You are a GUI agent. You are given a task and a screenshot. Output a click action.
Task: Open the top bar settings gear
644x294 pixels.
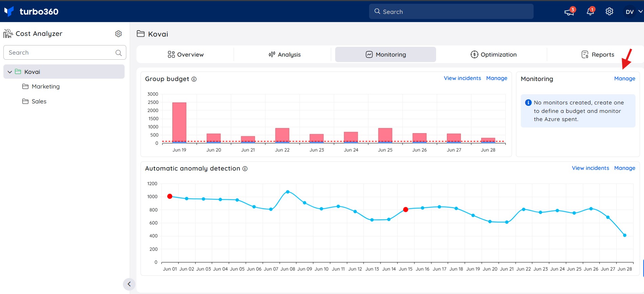click(x=609, y=12)
